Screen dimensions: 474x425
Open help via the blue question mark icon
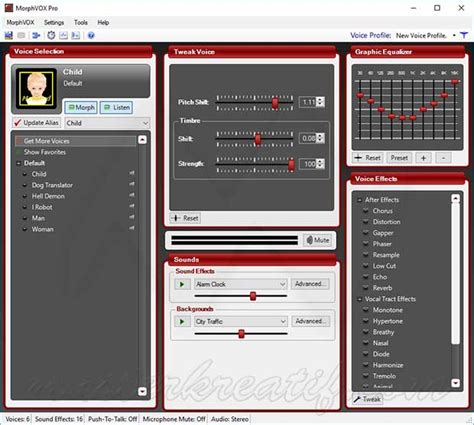pyautogui.click(x=91, y=35)
